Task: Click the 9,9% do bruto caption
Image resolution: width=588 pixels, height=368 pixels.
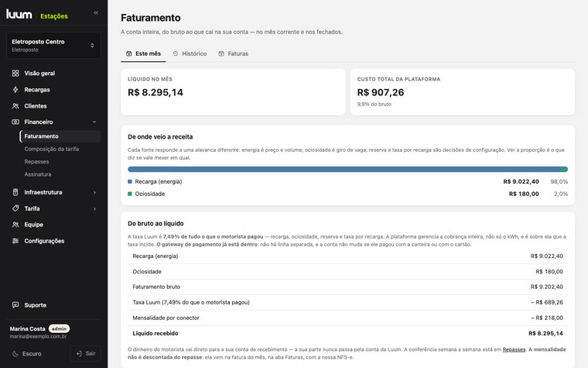Action: (x=374, y=105)
